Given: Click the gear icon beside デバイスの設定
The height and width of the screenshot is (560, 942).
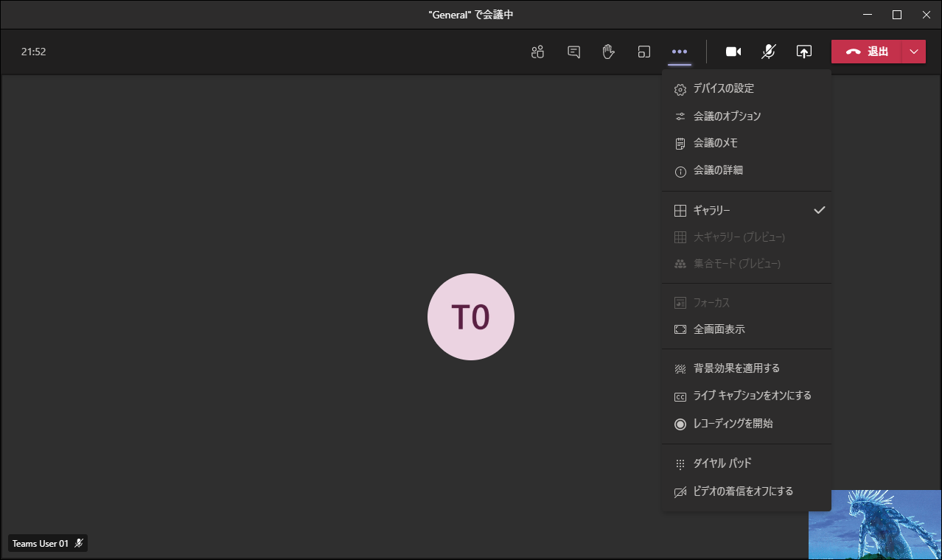Looking at the screenshot, I should pyautogui.click(x=680, y=89).
